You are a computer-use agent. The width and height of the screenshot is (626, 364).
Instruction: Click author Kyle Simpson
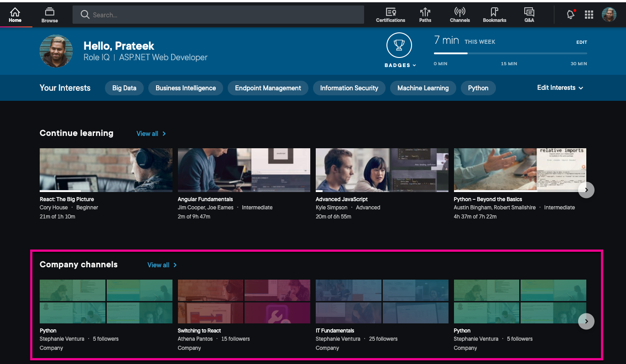pos(332,208)
